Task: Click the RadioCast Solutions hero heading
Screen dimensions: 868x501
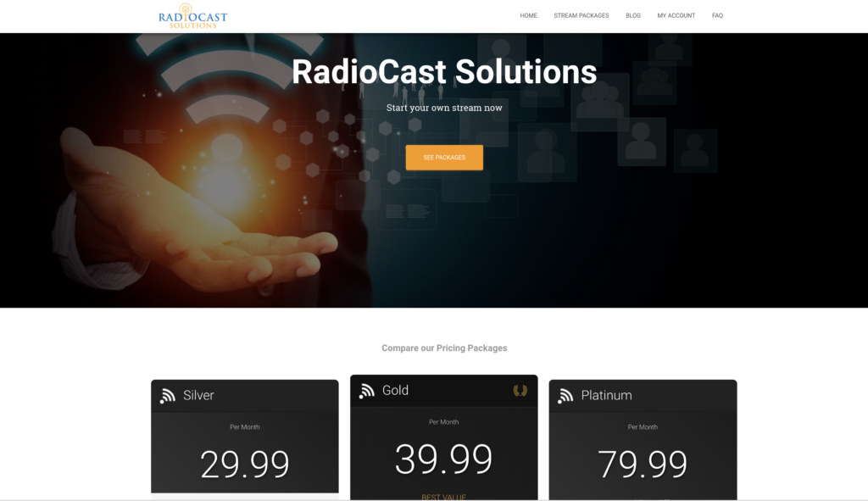Action: pos(444,72)
